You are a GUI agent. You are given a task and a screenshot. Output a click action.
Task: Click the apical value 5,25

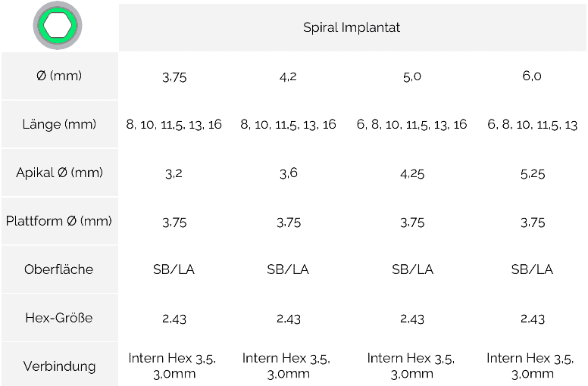click(533, 174)
